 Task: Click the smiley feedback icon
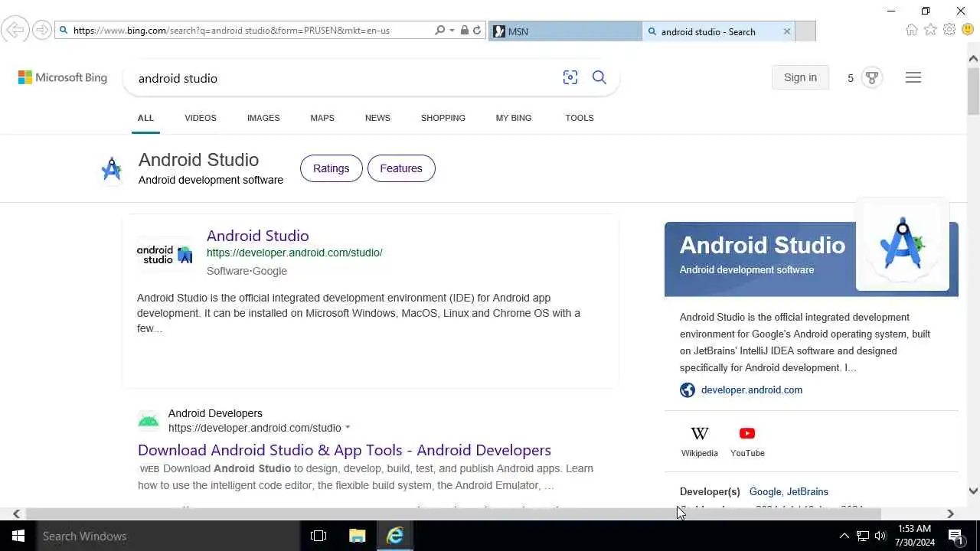967,30
